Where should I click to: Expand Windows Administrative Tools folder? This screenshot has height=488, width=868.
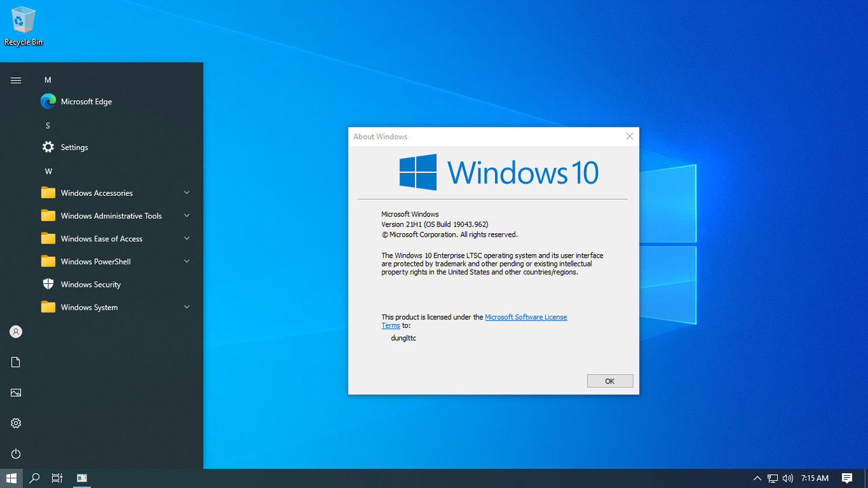point(115,216)
